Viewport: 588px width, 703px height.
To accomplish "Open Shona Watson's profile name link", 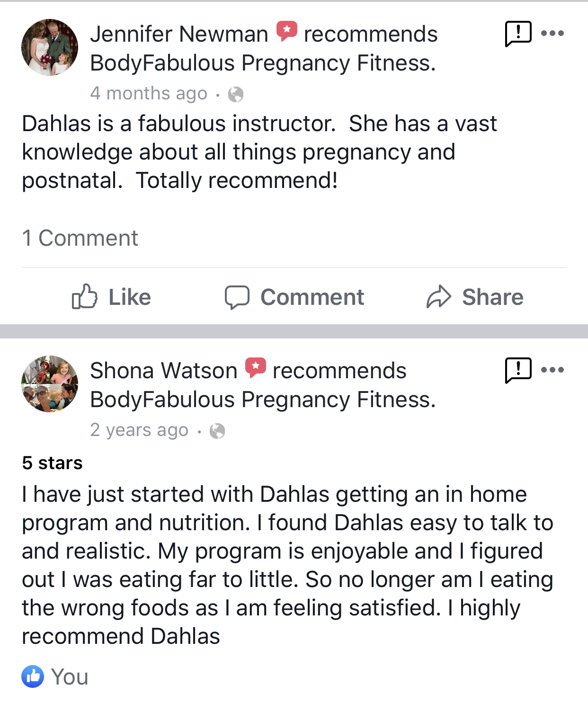I will pyautogui.click(x=163, y=371).
